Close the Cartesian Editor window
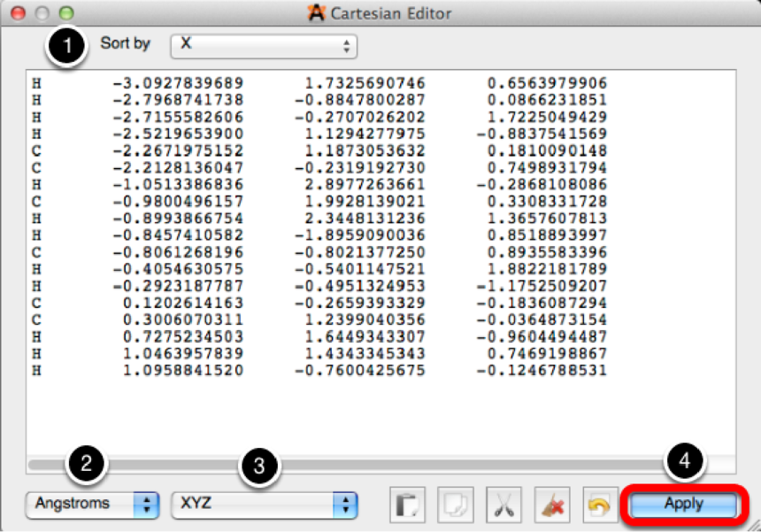 click(17, 14)
